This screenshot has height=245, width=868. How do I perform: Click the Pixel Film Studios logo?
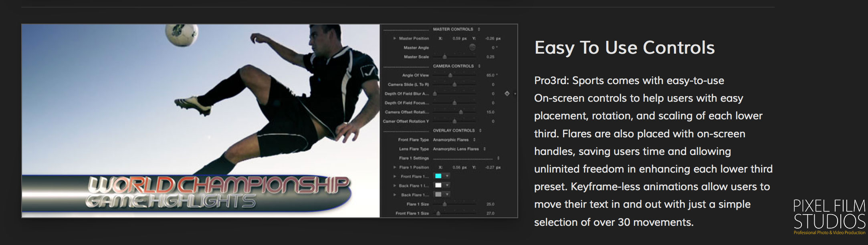coord(829,217)
